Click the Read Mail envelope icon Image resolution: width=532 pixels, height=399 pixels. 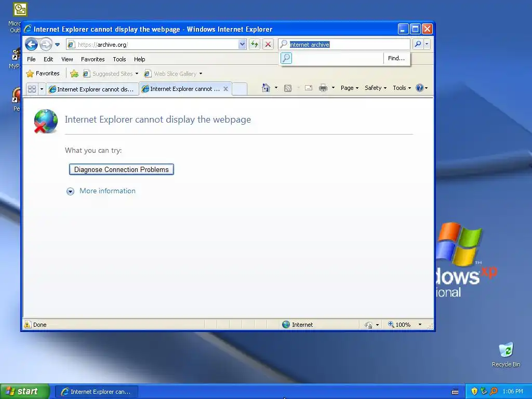pos(309,88)
